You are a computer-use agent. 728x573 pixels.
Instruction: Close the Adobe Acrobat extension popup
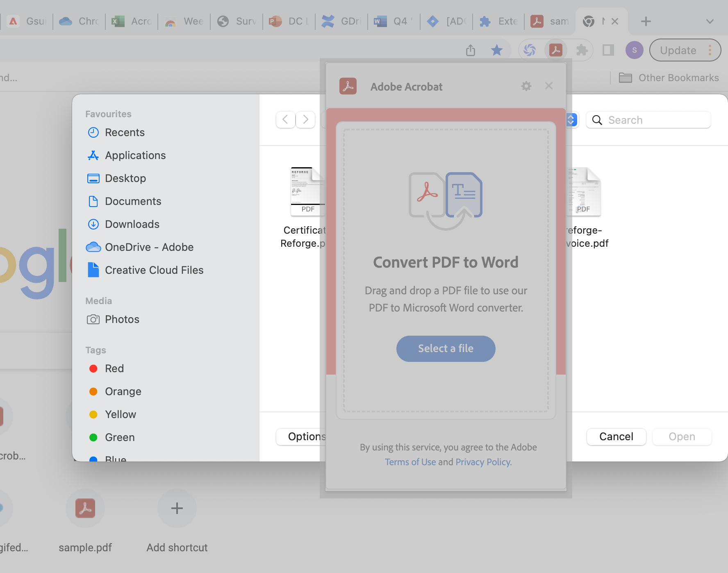pyautogui.click(x=549, y=86)
